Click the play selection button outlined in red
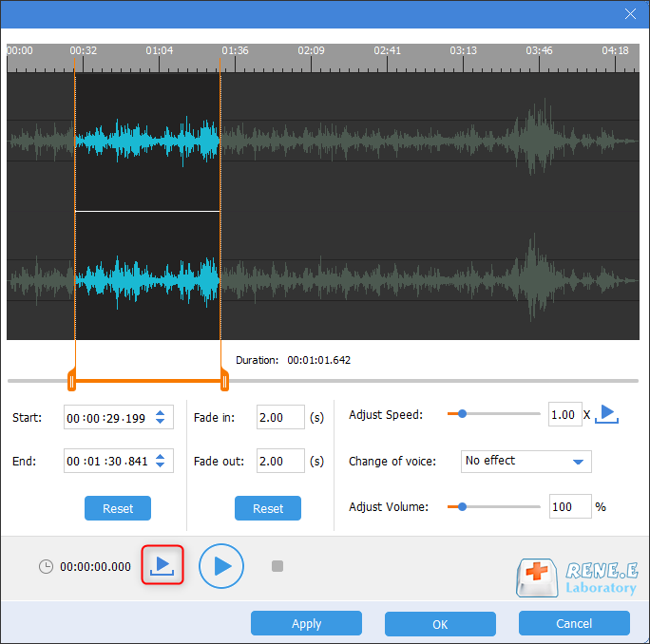Image resolution: width=650 pixels, height=644 pixels. point(162,565)
